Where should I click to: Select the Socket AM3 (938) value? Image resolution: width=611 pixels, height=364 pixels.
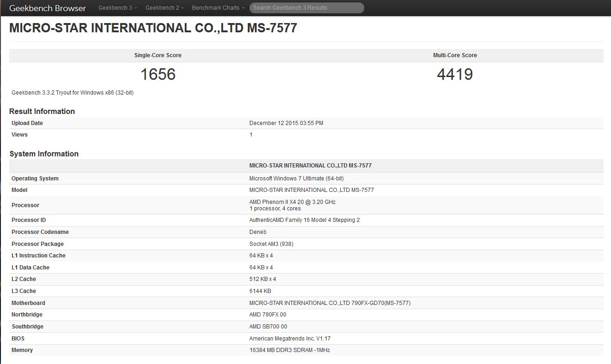point(271,244)
